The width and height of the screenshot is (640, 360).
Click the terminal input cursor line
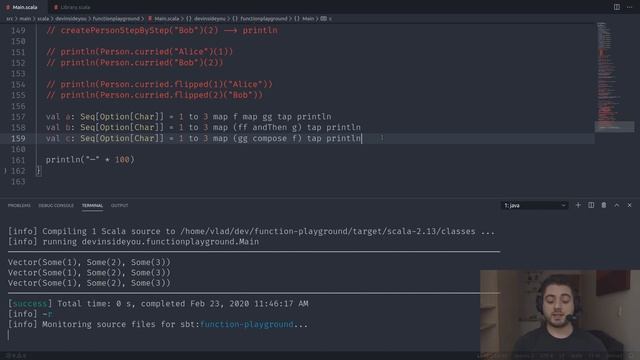coord(8,335)
